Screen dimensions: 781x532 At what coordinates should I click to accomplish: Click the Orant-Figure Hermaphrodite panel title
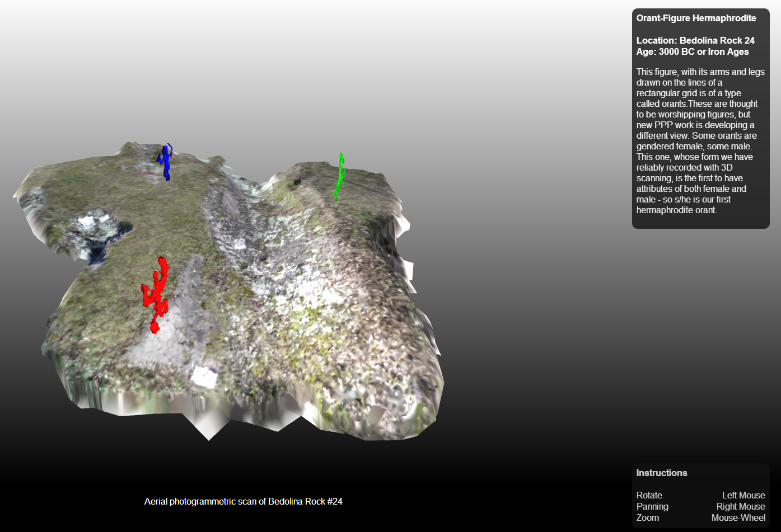(x=696, y=18)
